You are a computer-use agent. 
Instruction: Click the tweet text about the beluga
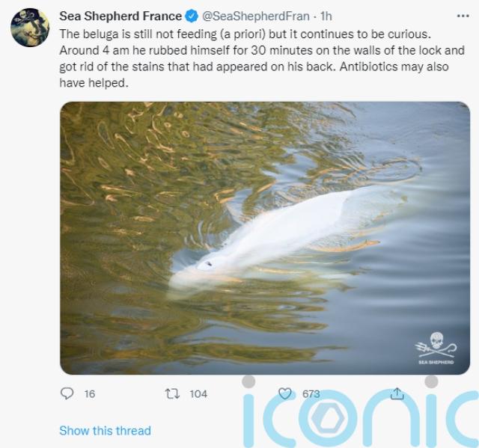262,58
